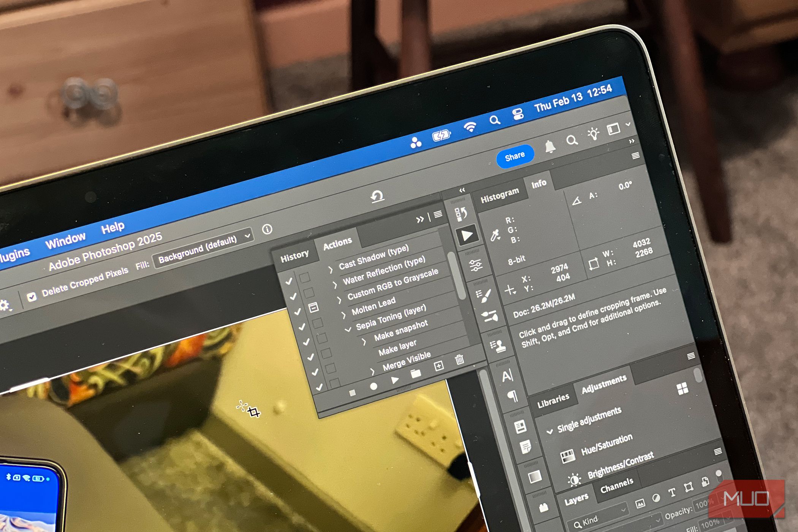
Task: Click the Play action button
Action: point(395,380)
